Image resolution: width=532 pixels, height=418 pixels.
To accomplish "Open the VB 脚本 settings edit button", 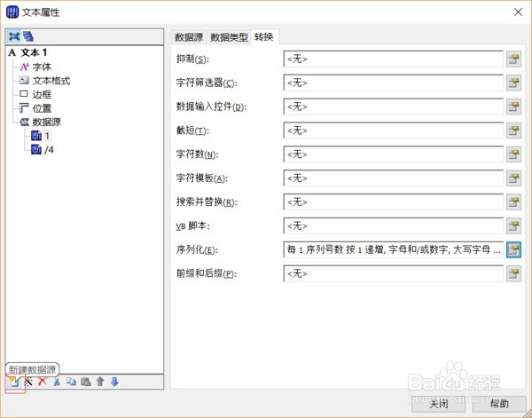I will point(513,226).
